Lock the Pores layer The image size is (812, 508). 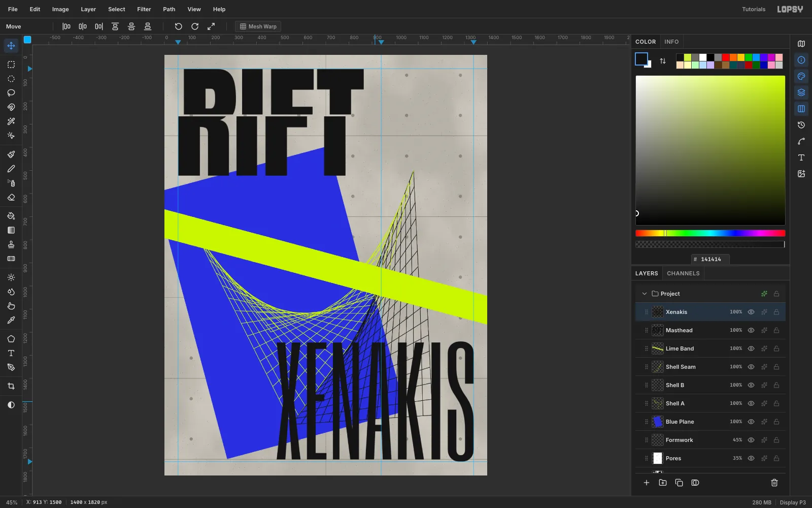click(776, 458)
